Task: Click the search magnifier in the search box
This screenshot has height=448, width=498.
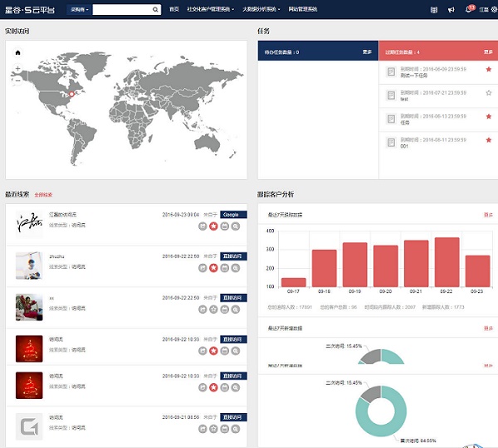Action: (x=155, y=10)
